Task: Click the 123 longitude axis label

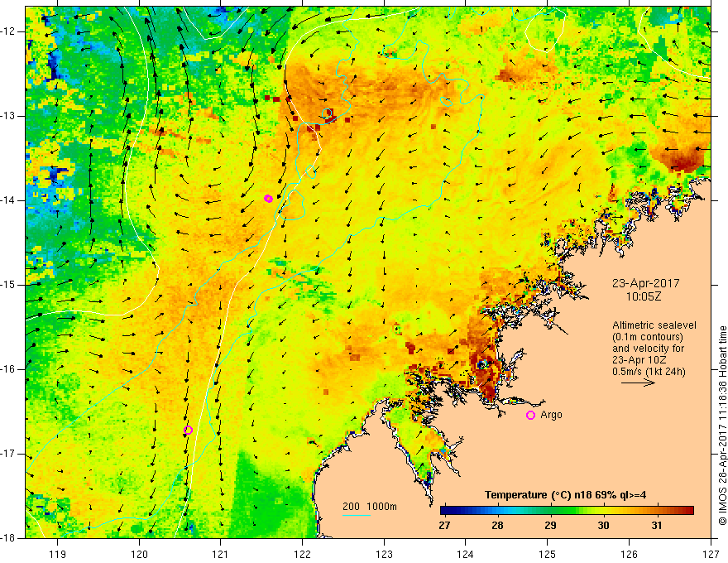Action: coord(384,555)
